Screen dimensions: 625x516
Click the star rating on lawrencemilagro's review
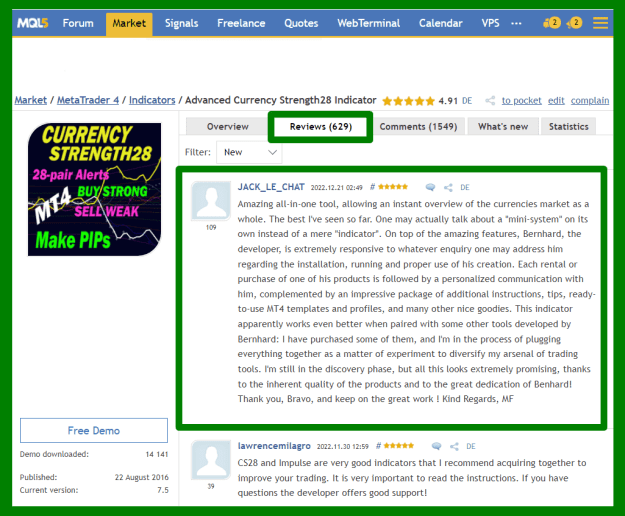pyautogui.click(x=399, y=445)
